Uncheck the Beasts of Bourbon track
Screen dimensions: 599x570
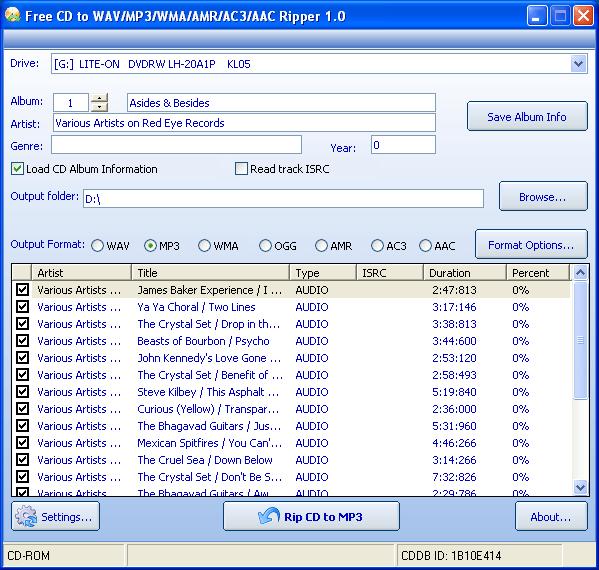23,340
